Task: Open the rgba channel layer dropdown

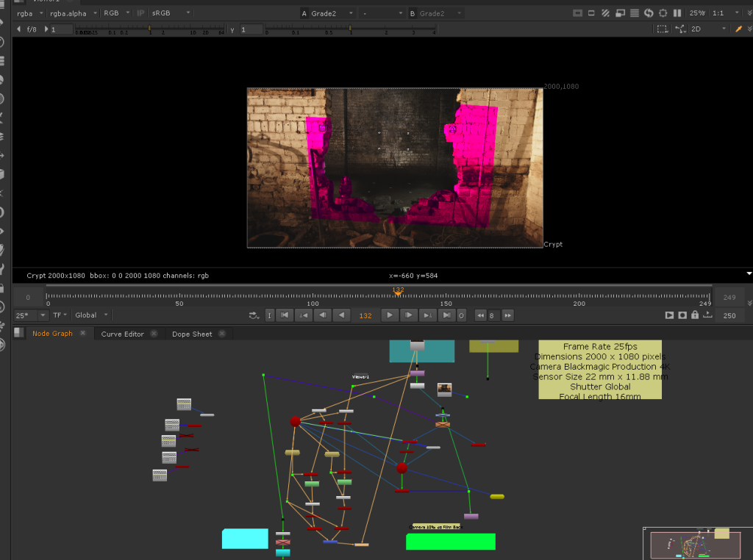Action: tap(28, 13)
